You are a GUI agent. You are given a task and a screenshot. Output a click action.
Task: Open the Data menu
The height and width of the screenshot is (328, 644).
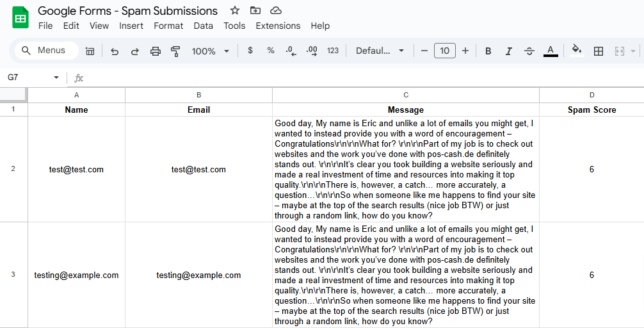[x=204, y=26]
